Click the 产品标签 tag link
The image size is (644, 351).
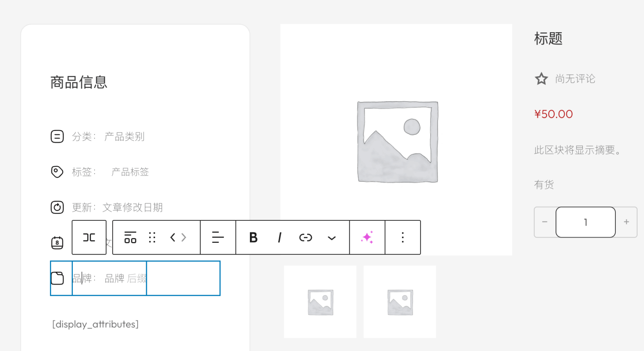point(130,172)
